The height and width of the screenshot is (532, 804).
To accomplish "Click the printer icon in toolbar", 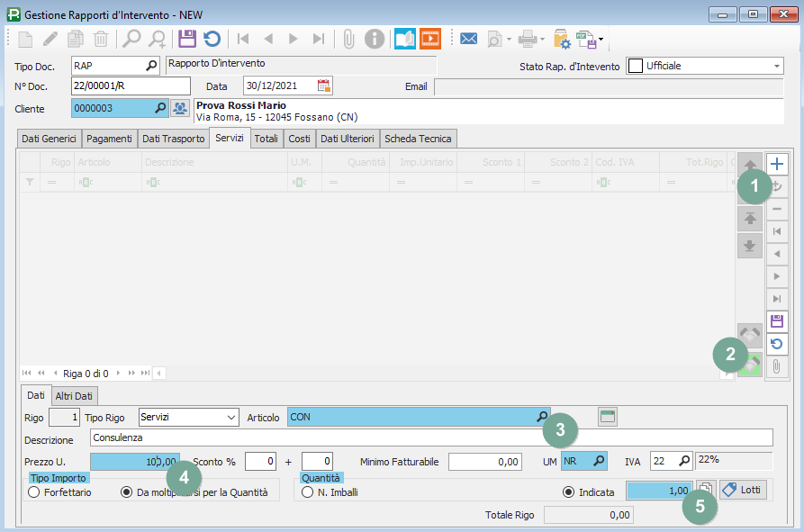I will [x=527, y=39].
